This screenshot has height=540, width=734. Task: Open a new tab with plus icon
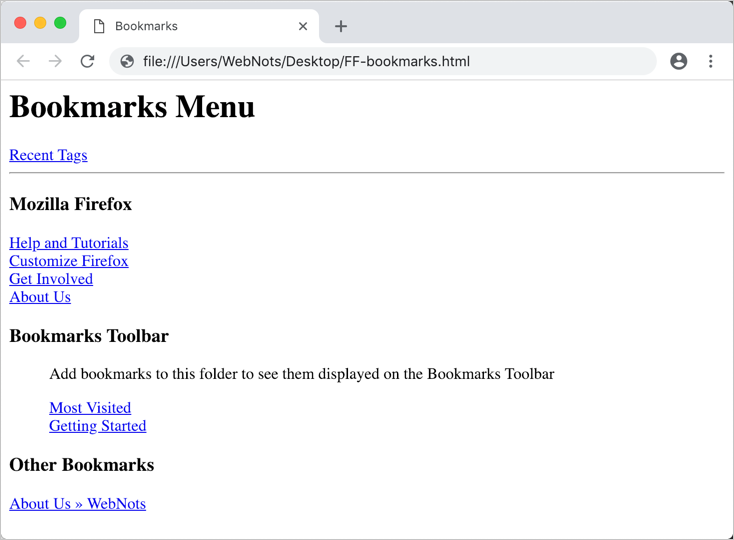341,26
